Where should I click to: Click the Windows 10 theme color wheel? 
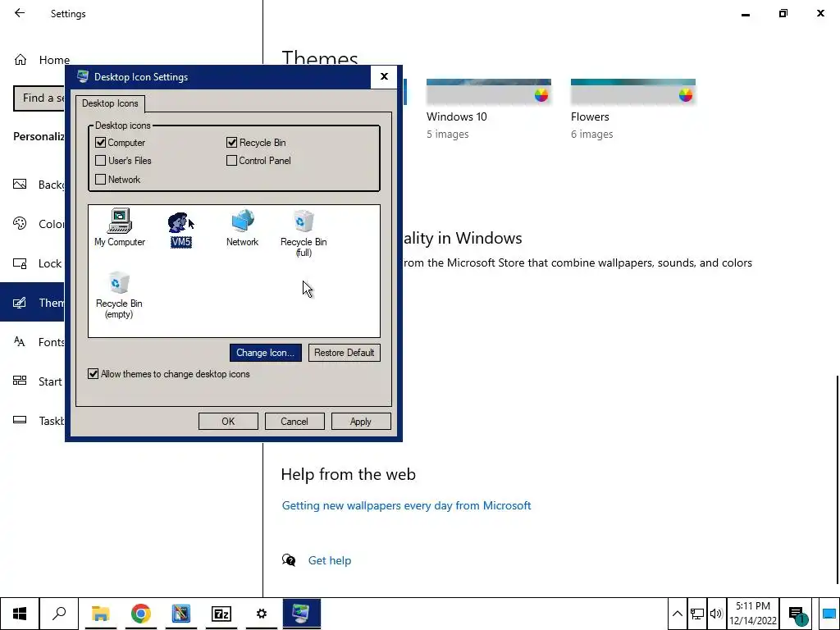pos(541,95)
